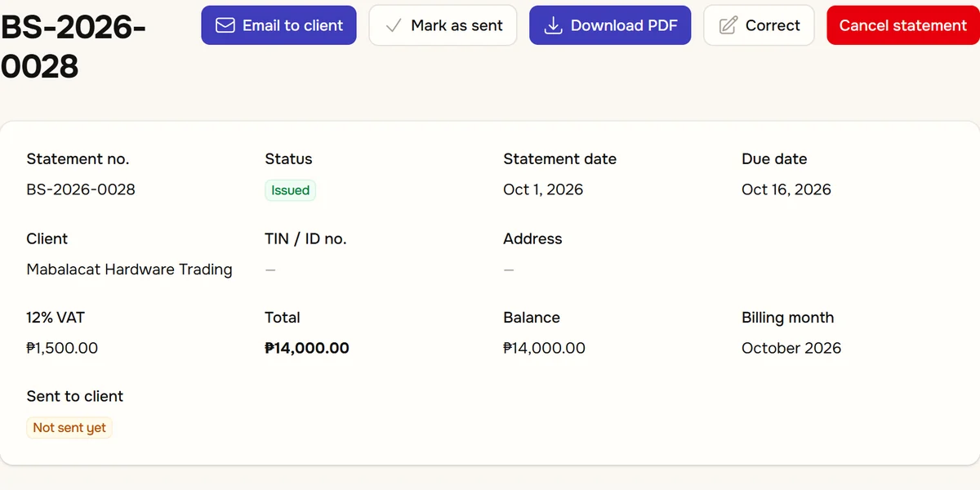Screen dimensions: 980x490
Task: Click the Statement no. label
Action: coord(78,159)
